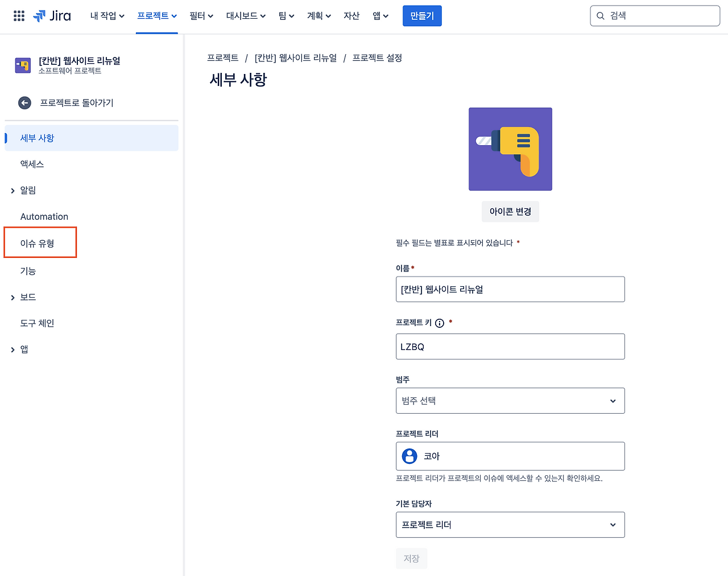Open the 기본 담당자 dropdown
Viewport: 728px width, 576px height.
pyautogui.click(x=510, y=524)
